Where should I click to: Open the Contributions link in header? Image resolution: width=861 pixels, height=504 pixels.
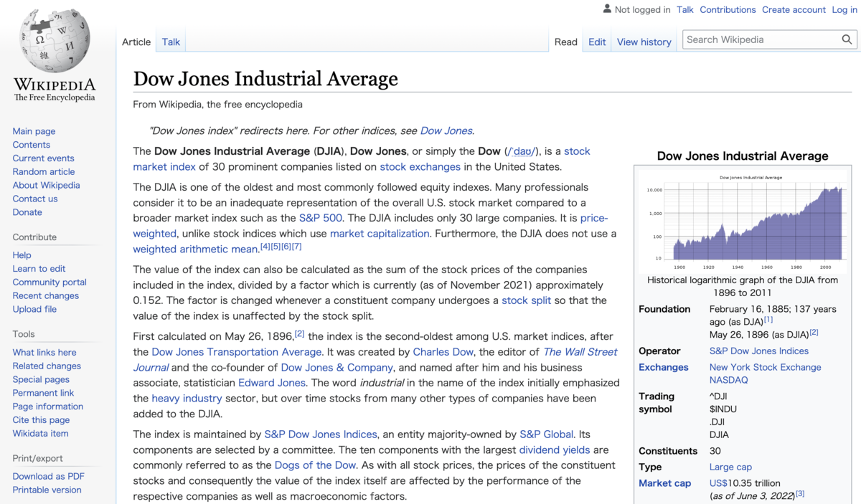[728, 9]
